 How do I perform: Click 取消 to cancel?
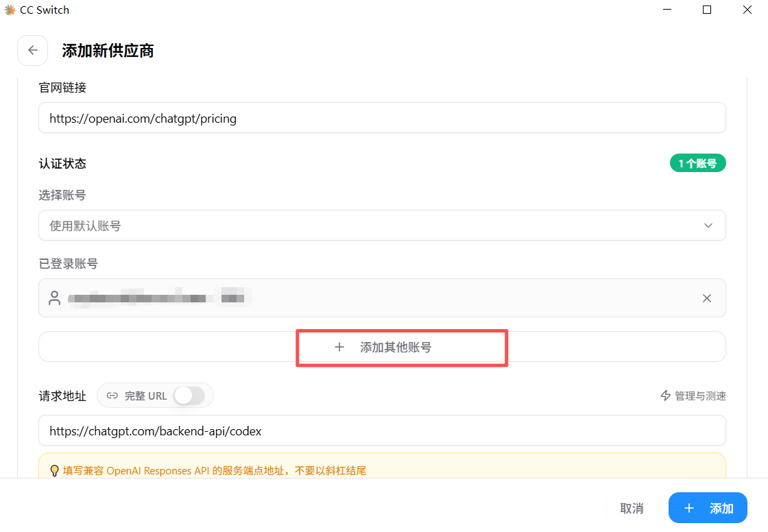(x=632, y=508)
